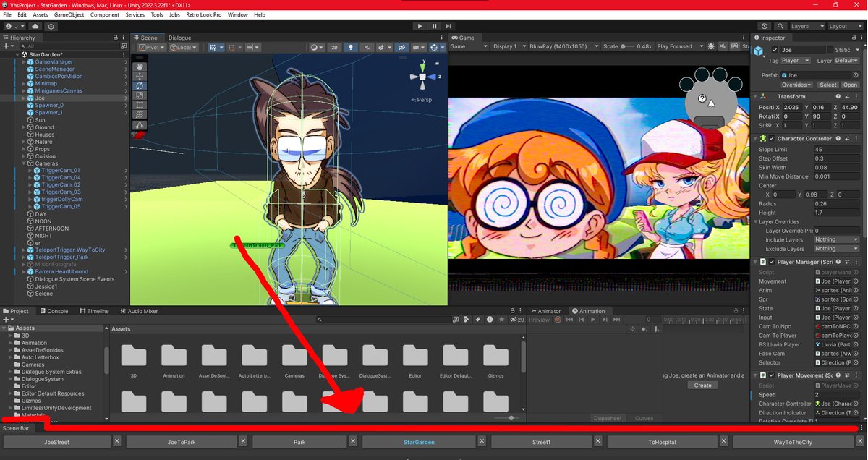Click the Create button in Animation panel
868x460 pixels.
(x=703, y=386)
